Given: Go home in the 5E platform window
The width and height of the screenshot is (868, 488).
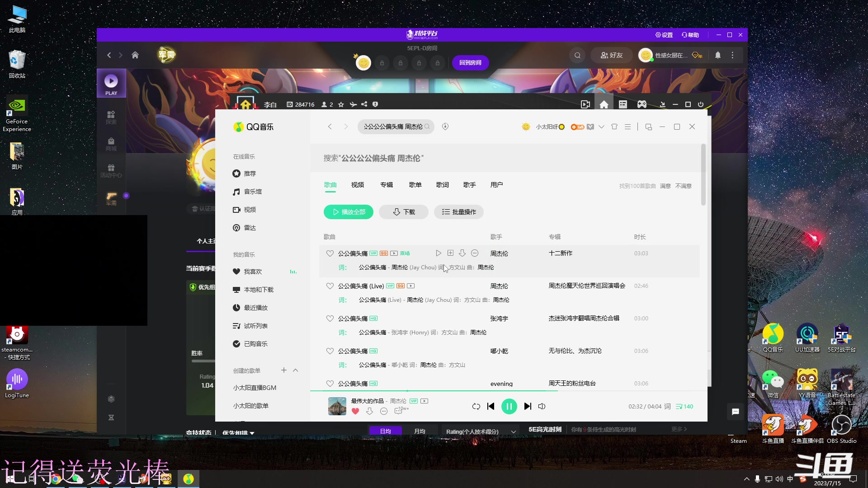Looking at the screenshot, I should [x=135, y=55].
